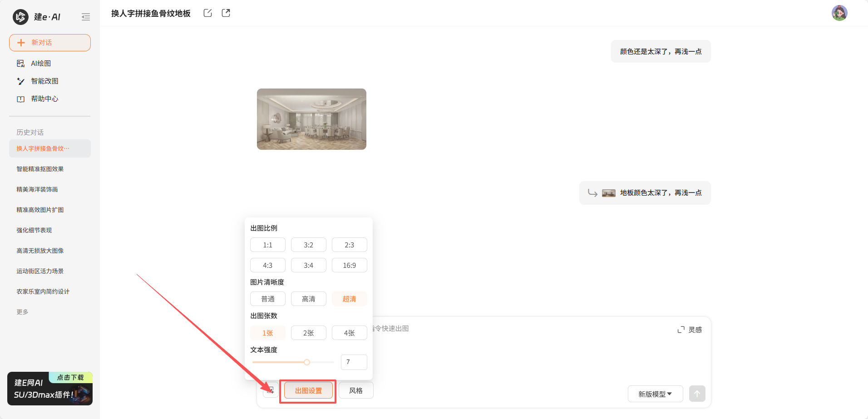Open the generated dining room image thumbnail
Image resolution: width=868 pixels, height=419 pixels.
[311, 119]
